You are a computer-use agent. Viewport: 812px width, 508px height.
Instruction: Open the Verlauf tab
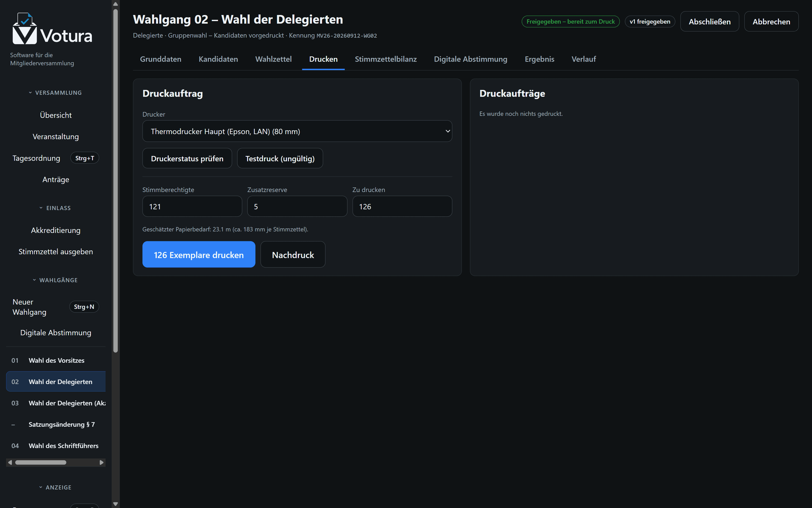[584, 59]
